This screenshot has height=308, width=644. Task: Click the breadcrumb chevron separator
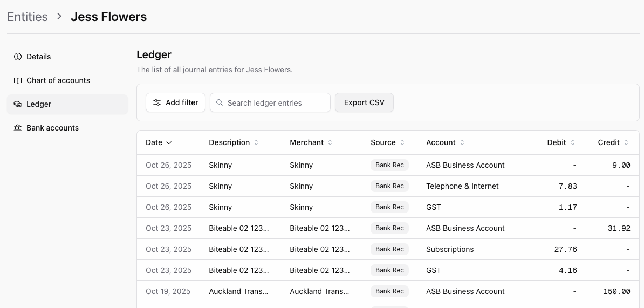pos(59,17)
